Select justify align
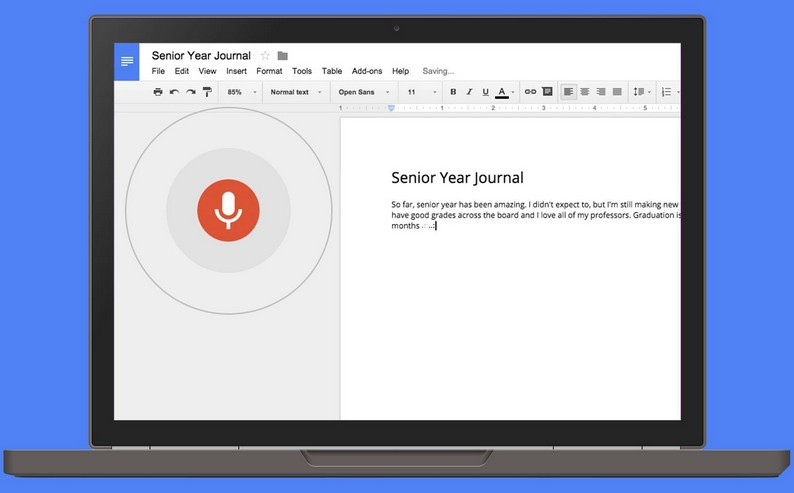The image size is (794, 493). point(617,92)
